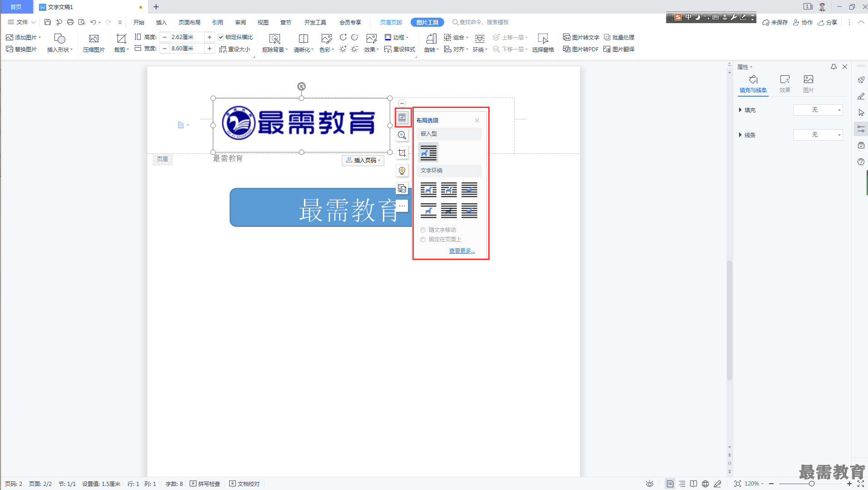Choose 四周型 square text wrapping option
868x490 pixels.
428,190
